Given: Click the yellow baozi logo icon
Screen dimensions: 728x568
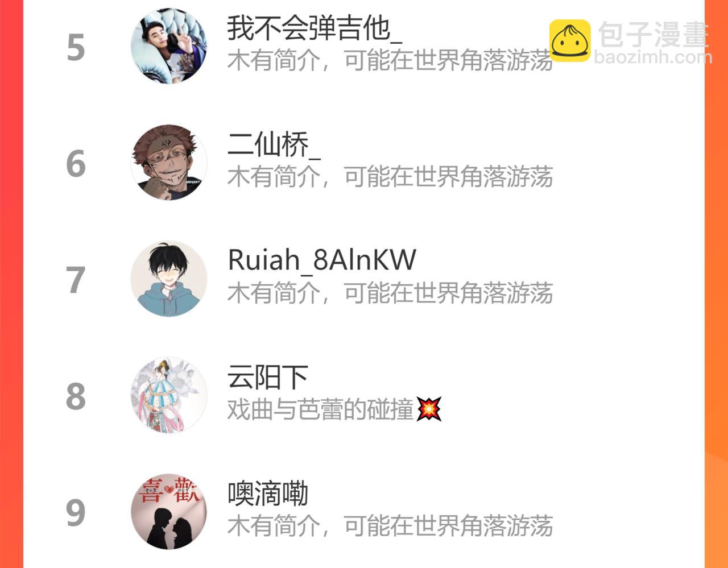Looking at the screenshot, I should (570, 41).
